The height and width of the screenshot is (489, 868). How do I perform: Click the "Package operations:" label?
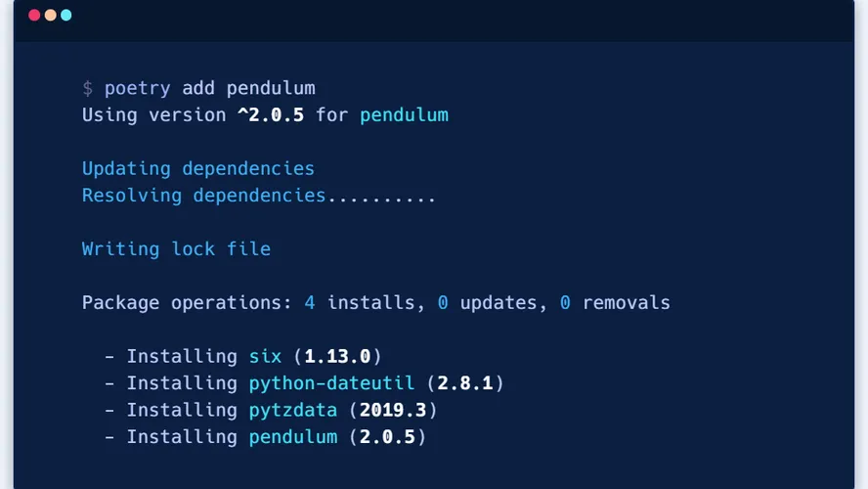[188, 302]
